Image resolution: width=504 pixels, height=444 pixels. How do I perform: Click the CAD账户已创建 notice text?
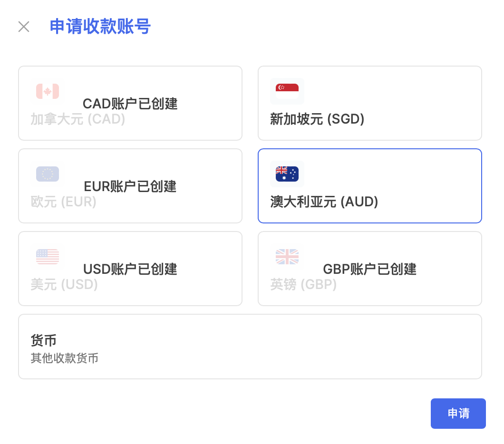pos(130,104)
